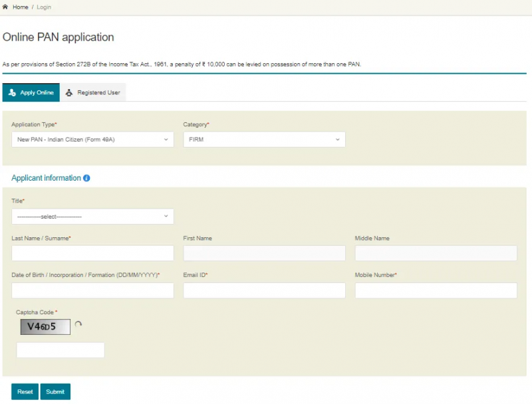Screen dimensions: 532x404
Task: Open the Category dropdown showing FIRM
Action: pyautogui.click(x=264, y=140)
